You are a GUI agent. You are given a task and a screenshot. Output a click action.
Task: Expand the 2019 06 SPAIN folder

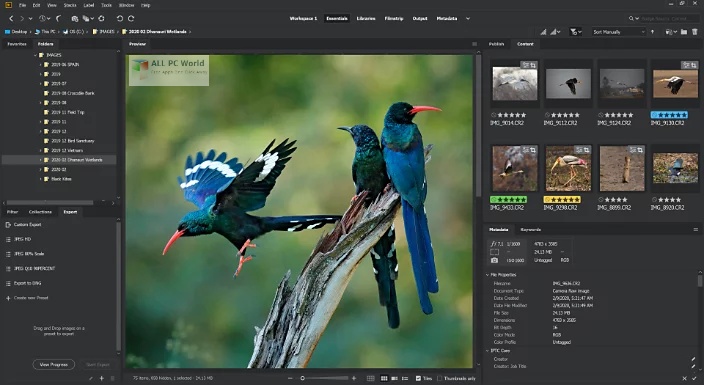tap(40, 65)
